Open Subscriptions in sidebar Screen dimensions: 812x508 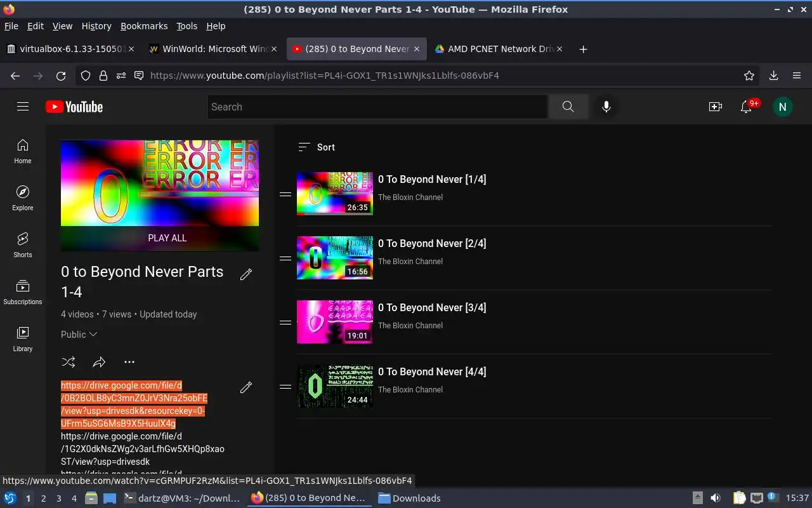(x=23, y=292)
